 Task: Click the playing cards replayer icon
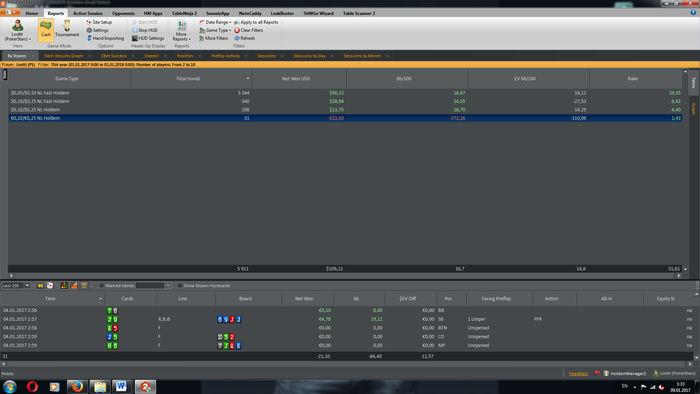point(50,286)
